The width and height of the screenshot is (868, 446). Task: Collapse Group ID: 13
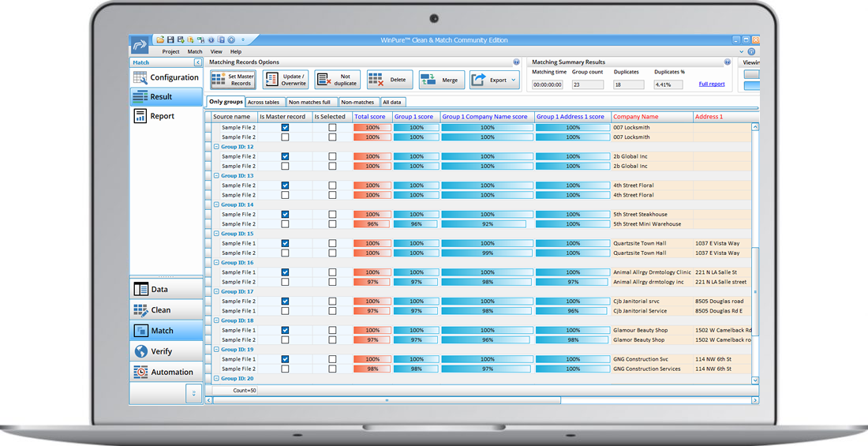point(216,175)
